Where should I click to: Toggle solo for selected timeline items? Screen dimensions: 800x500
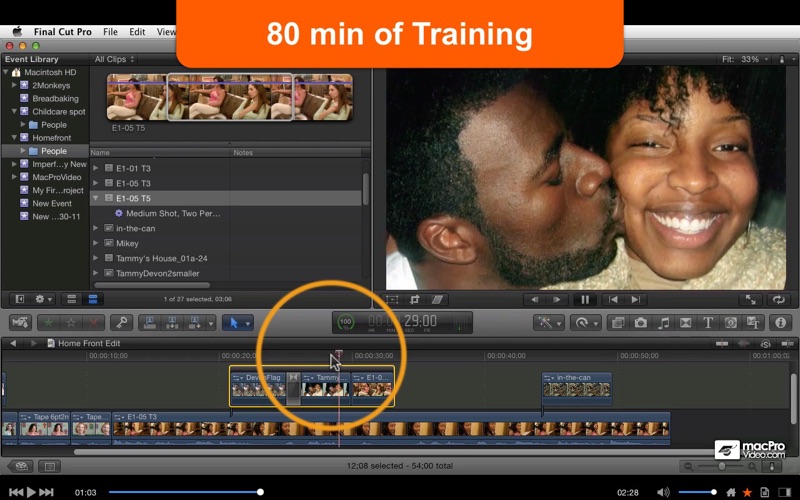coord(765,344)
